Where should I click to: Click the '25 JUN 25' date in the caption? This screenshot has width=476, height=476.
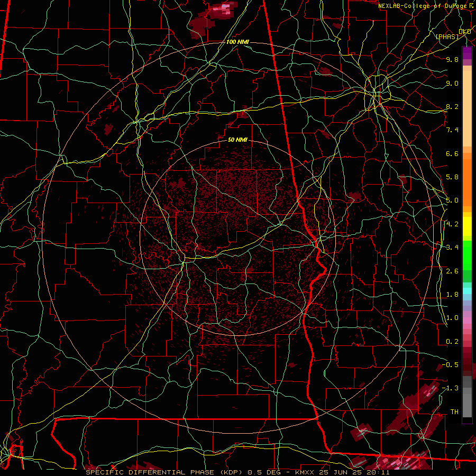(x=339, y=472)
